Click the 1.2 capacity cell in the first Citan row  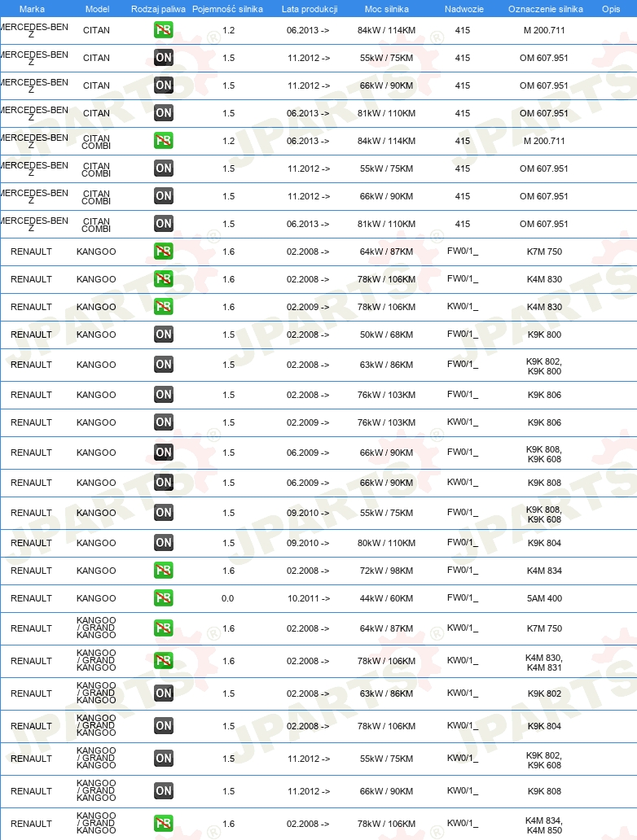(229, 31)
